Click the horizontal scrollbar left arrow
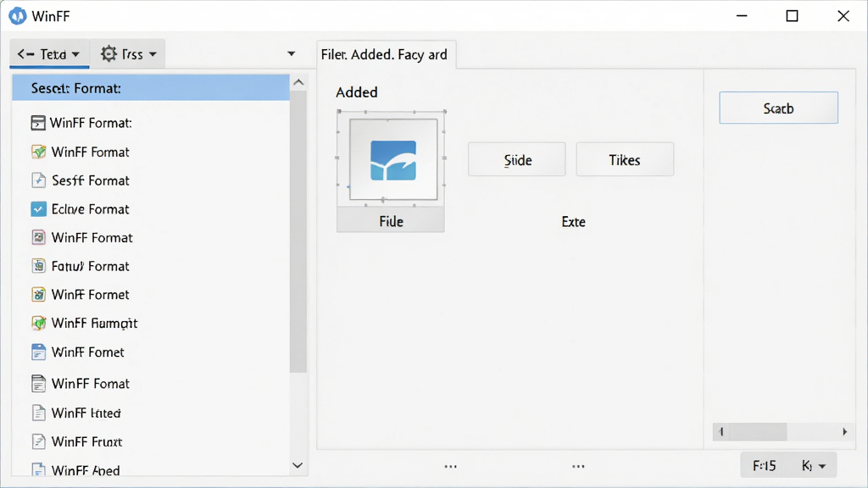868x488 pixels. pos(721,431)
